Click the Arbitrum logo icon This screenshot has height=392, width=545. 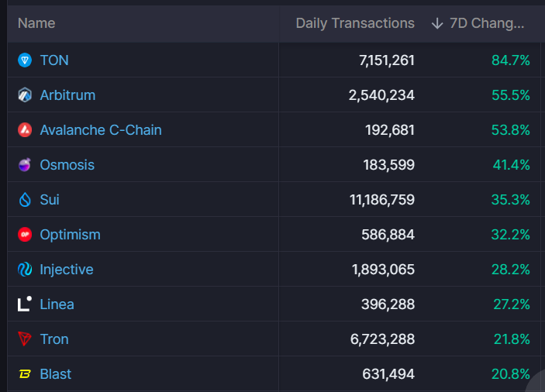[25, 95]
